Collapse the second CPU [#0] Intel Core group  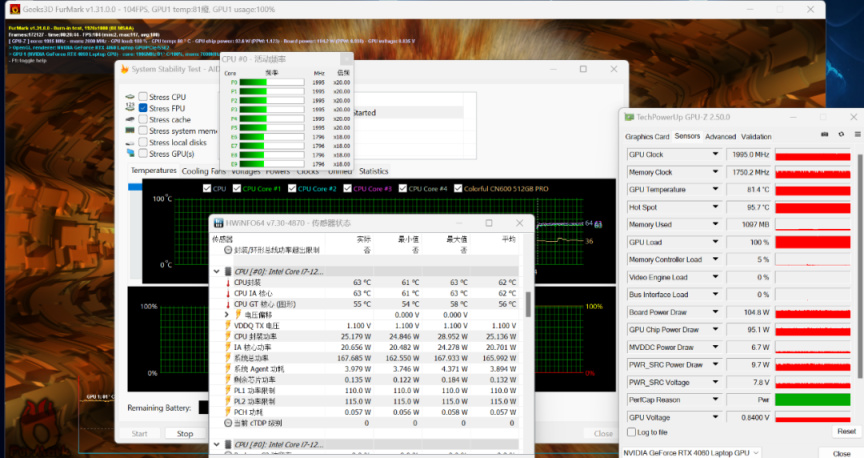point(217,444)
